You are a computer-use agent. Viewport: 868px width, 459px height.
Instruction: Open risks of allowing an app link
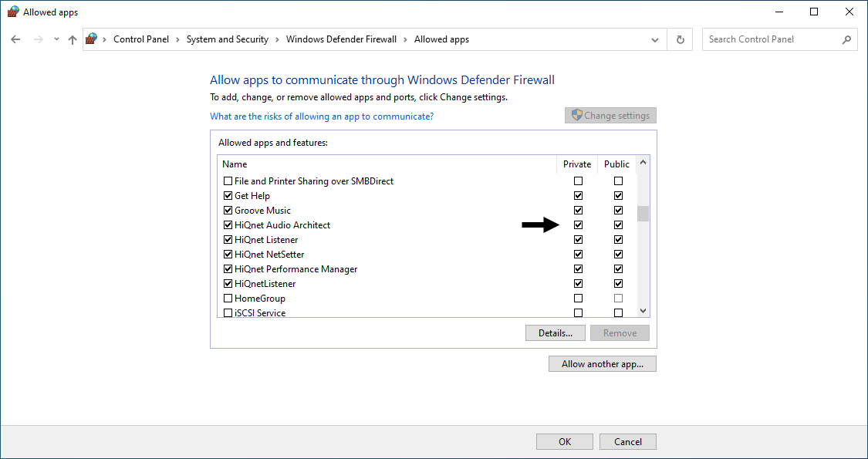click(322, 116)
